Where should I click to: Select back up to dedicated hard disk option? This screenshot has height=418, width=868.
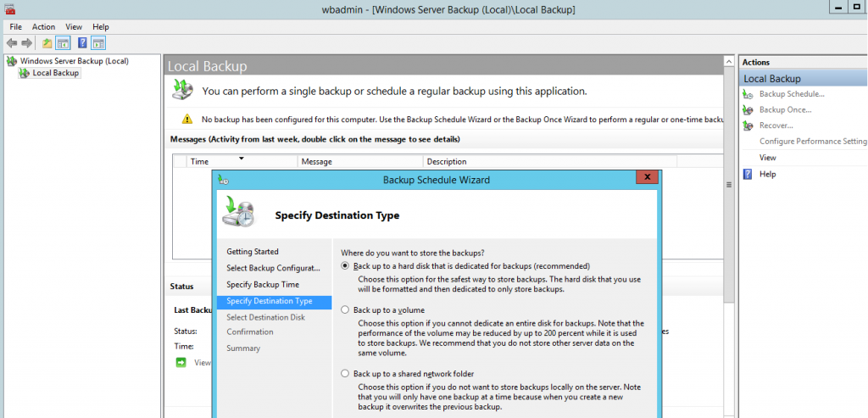click(346, 265)
